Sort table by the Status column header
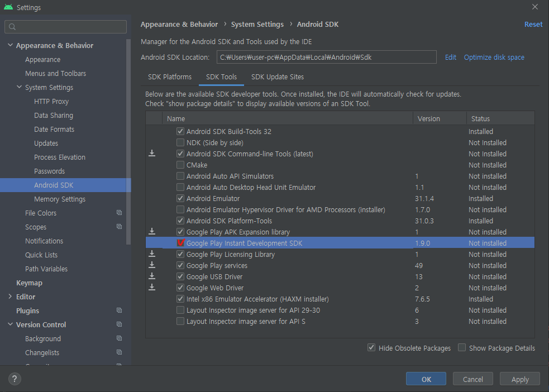 500,118
